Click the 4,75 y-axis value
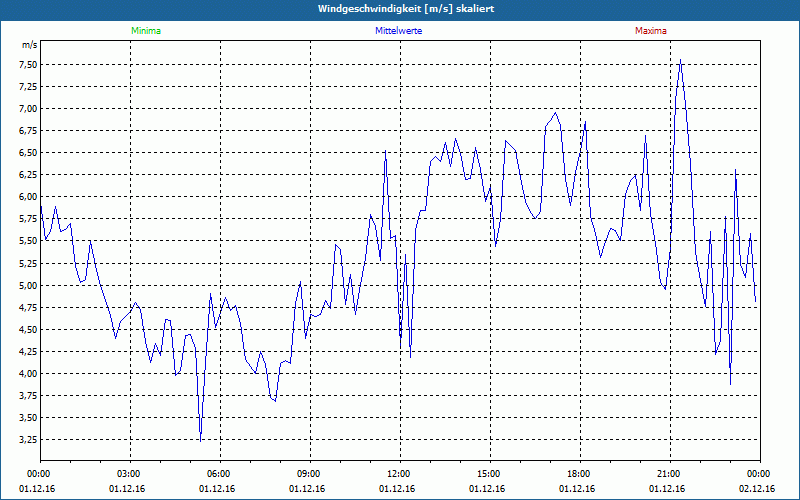Viewport: 800px width, 500px height. pos(29,307)
